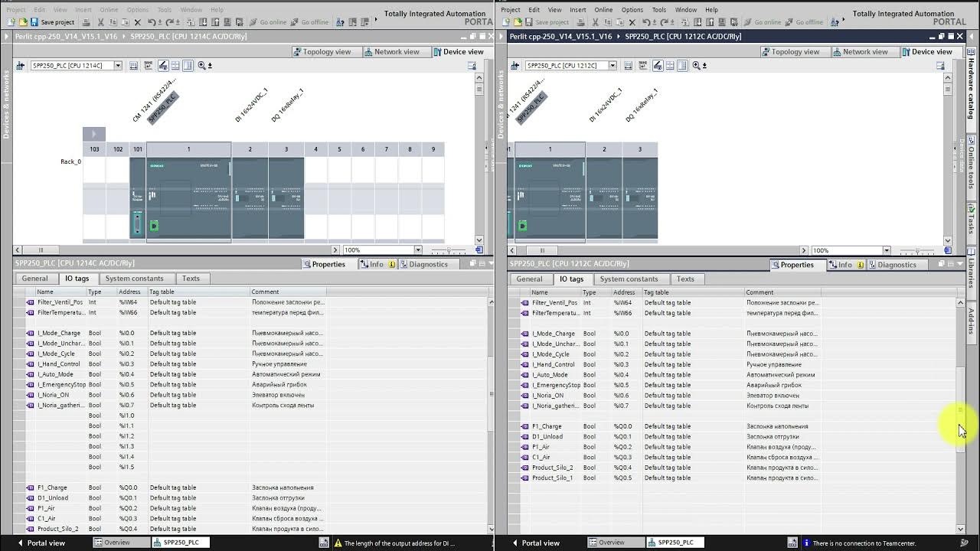Viewport: 980px width, 551px height.
Task: Click SPP250_PLC editor button in left window
Action: (180, 543)
